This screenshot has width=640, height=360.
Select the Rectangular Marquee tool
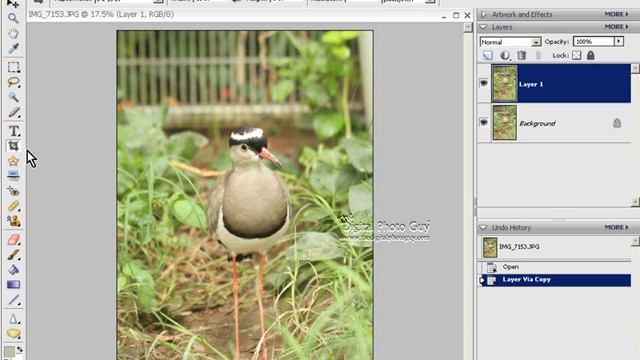tap(13, 67)
